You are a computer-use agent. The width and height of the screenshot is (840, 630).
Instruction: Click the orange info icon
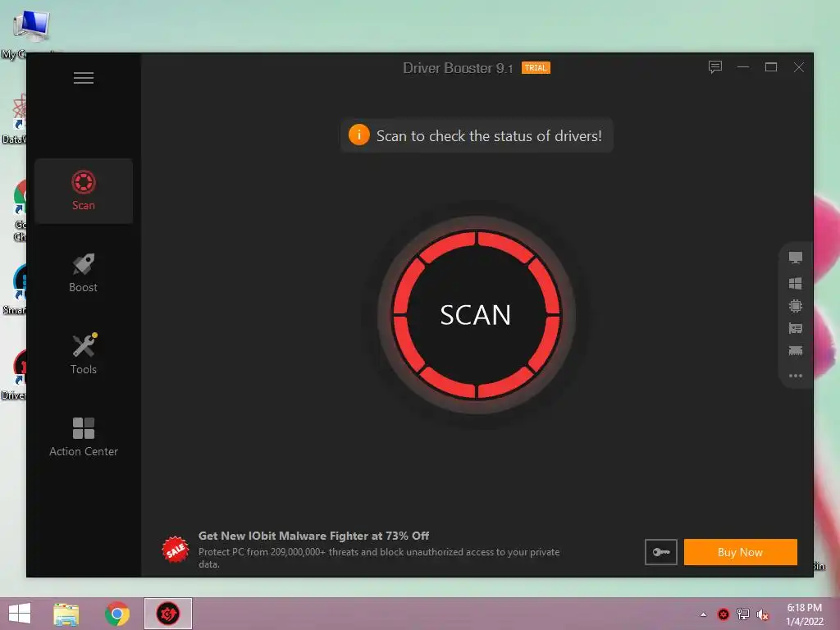point(359,135)
